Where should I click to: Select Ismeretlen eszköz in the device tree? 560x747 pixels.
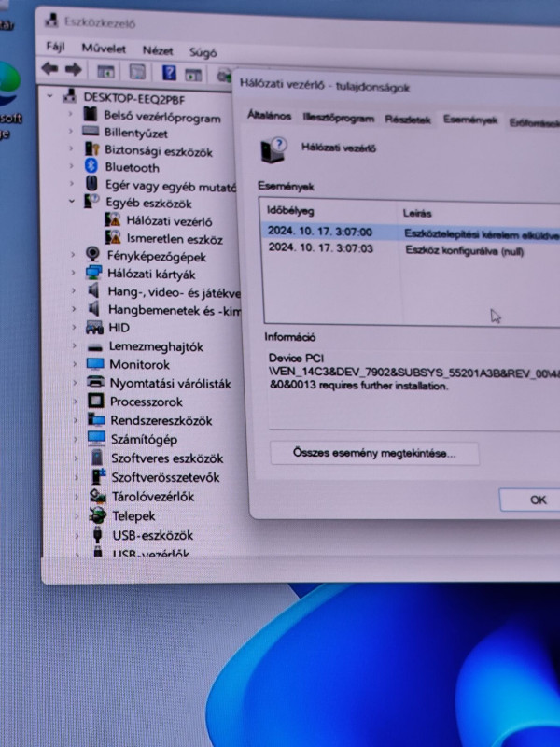pyautogui.click(x=175, y=239)
